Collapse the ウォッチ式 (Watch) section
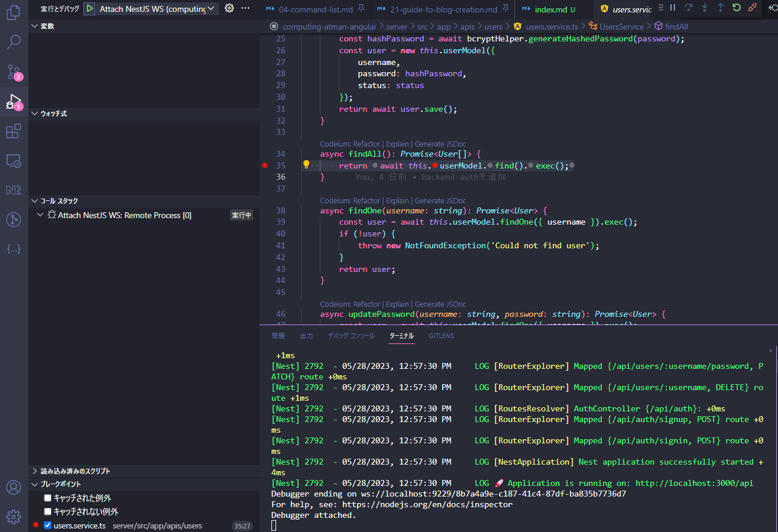This screenshot has width=778, height=532. click(x=144, y=113)
